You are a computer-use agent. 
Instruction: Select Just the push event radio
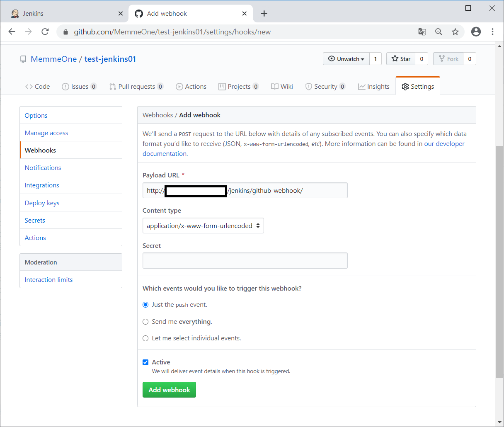(145, 305)
